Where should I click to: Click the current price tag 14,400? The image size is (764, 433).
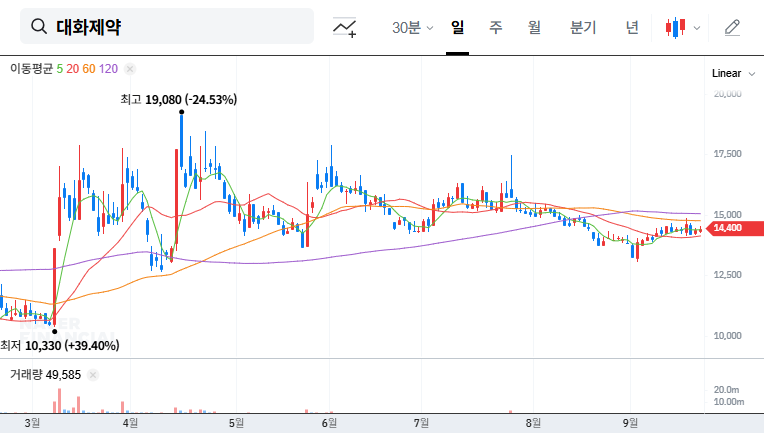coord(735,228)
